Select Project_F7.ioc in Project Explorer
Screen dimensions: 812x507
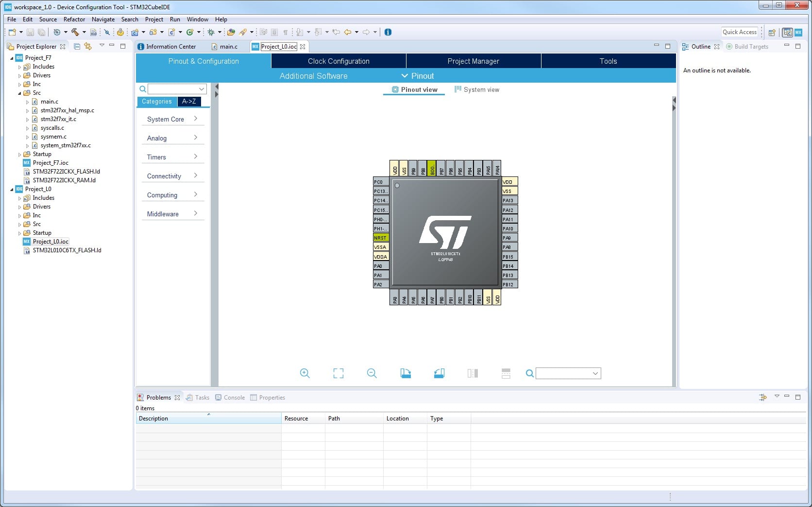[51, 163]
